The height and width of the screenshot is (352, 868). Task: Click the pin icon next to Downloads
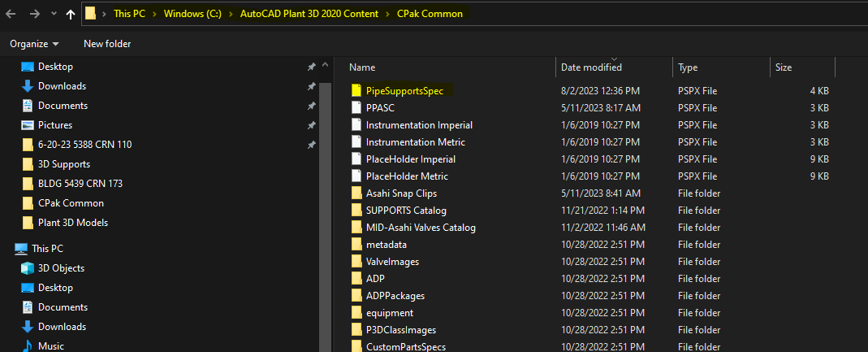312,86
